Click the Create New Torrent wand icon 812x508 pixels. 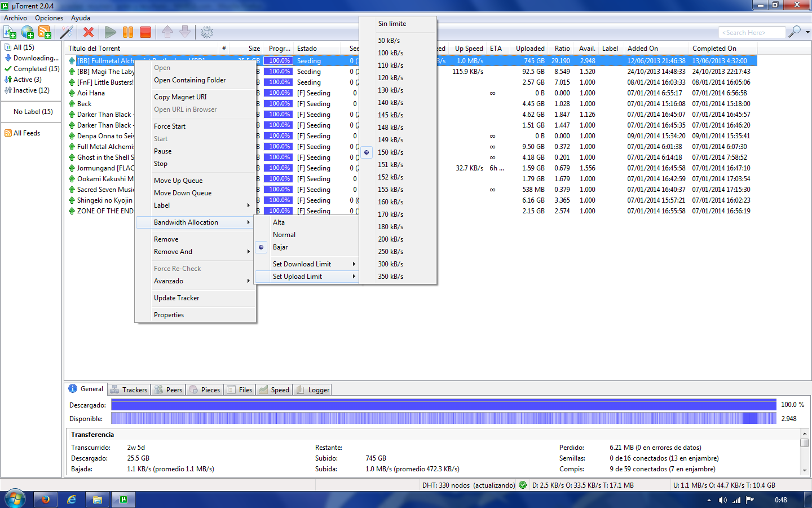[67, 32]
